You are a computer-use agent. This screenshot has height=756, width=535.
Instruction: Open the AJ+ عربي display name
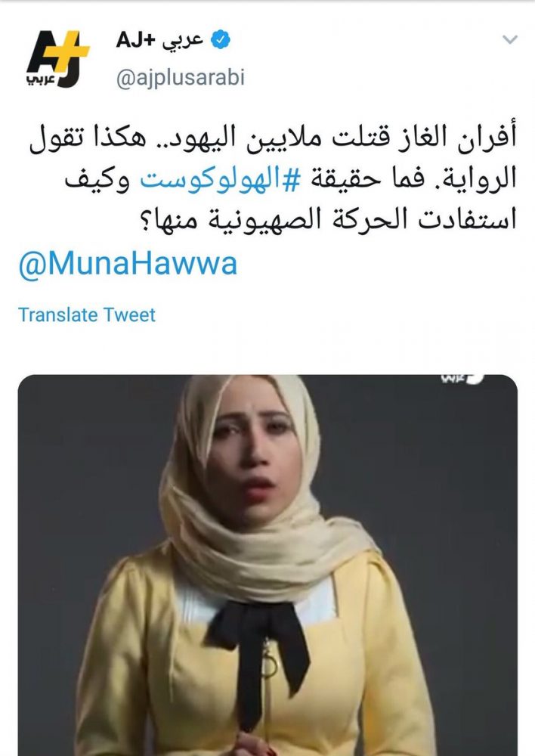click(159, 40)
